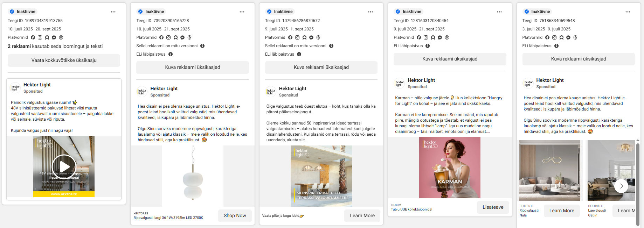Viewport: 644px width, 228px height.
Task: Play the 48V siinisüsteem video ad
Action: [x=64, y=166]
